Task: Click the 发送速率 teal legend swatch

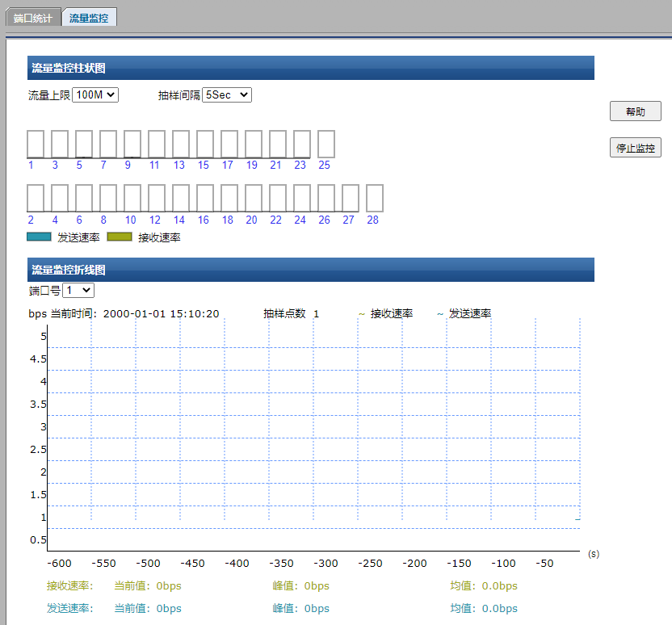Action: click(39, 237)
